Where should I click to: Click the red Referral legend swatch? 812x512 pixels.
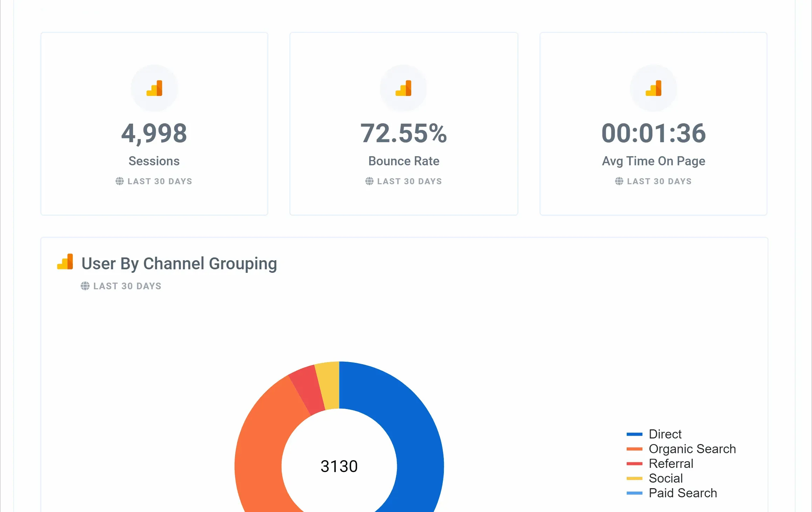(x=634, y=464)
